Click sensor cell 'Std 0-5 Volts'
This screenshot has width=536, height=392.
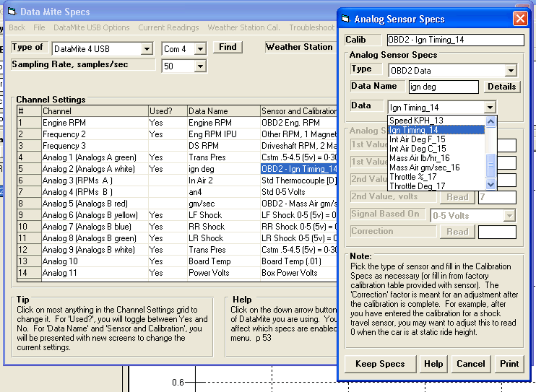[x=299, y=192]
